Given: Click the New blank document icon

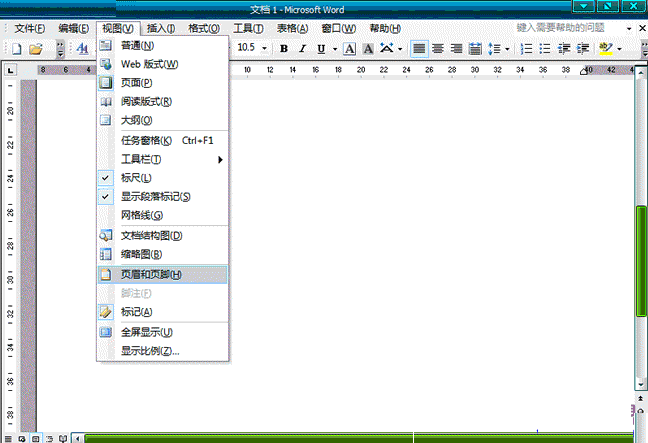Looking at the screenshot, I should click(x=17, y=49).
